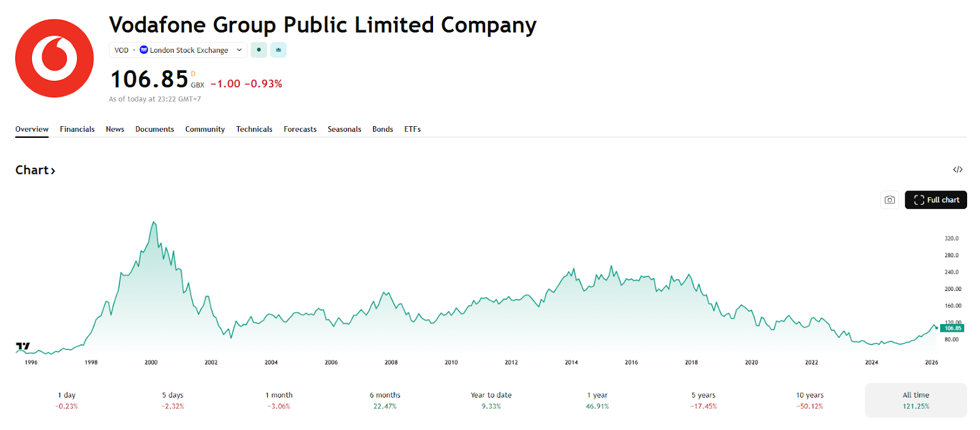Click the delayed data D indicator
This screenshot has height=430, width=980.
pos(193,74)
